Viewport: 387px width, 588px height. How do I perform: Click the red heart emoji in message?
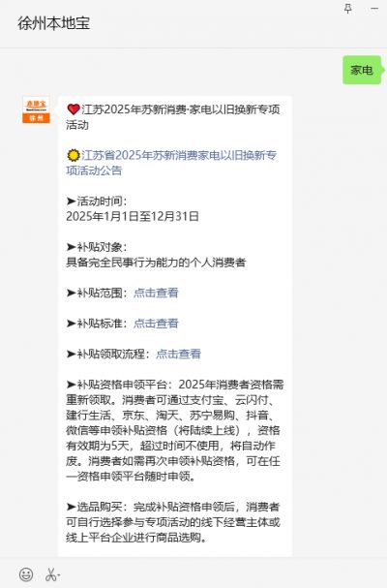click(x=74, y=109)
